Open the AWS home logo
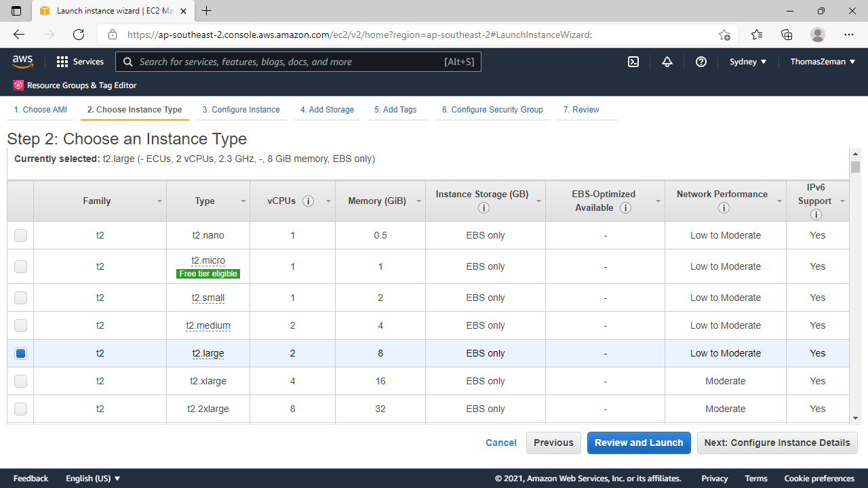This screenshot has width=868, height=488. 22,62
